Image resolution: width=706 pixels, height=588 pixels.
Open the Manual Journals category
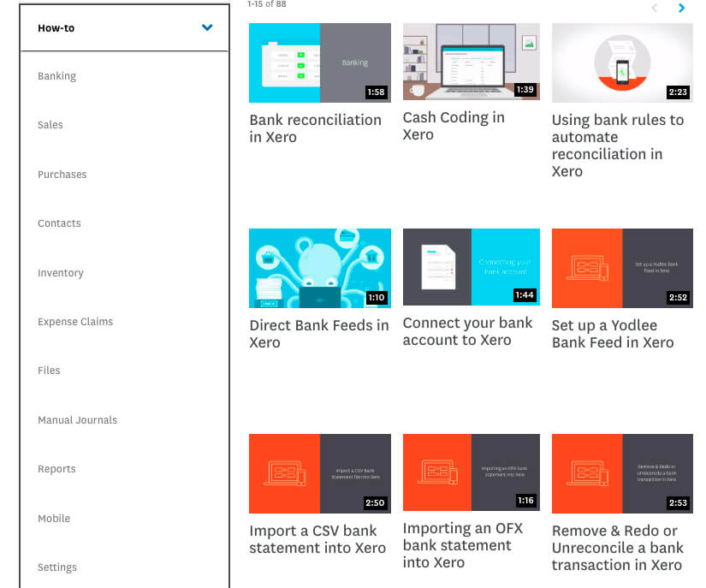77,419
